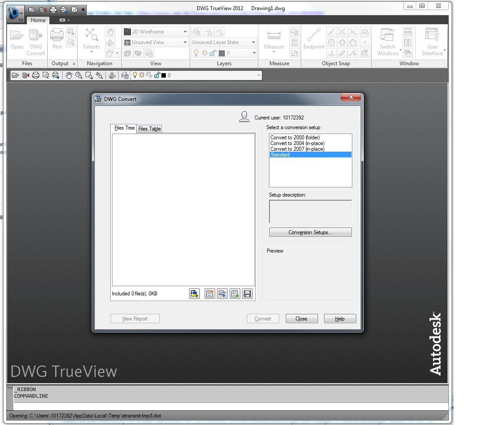Toggle Perpendicular object snap
The height and width of the screenshot is (425, 504).
(332, 53)
